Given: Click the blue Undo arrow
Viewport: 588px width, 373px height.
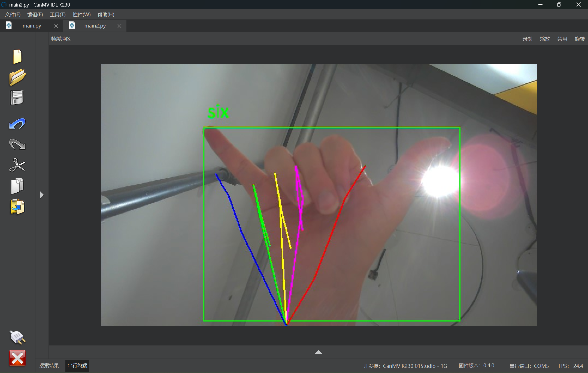Looking at the screenshot, I should 17,124.
